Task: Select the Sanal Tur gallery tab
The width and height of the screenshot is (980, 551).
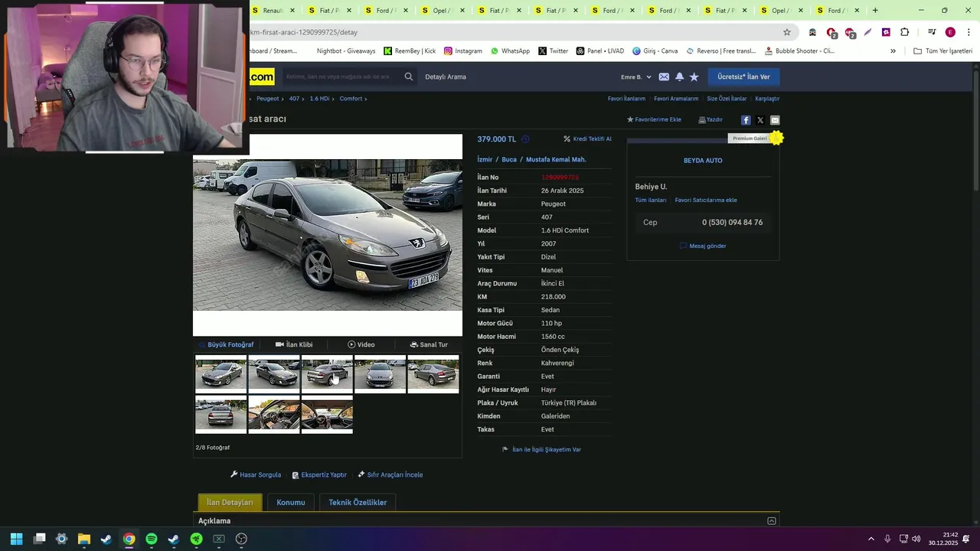Action: coord(429,344)
